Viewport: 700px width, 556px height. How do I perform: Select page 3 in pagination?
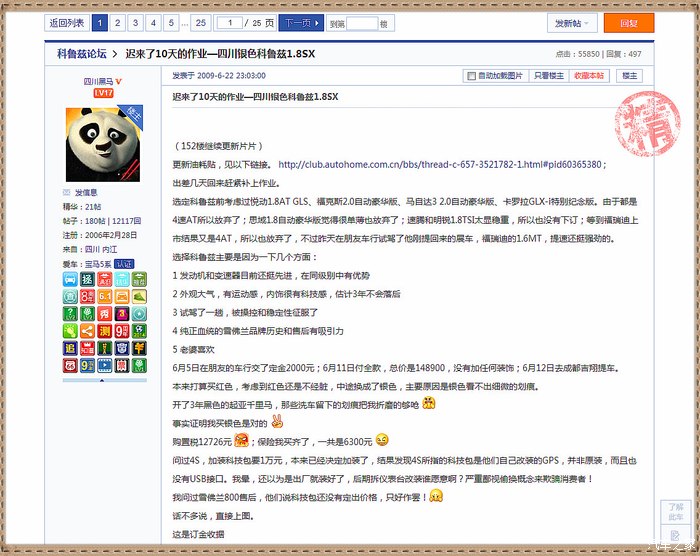(135, 22)
